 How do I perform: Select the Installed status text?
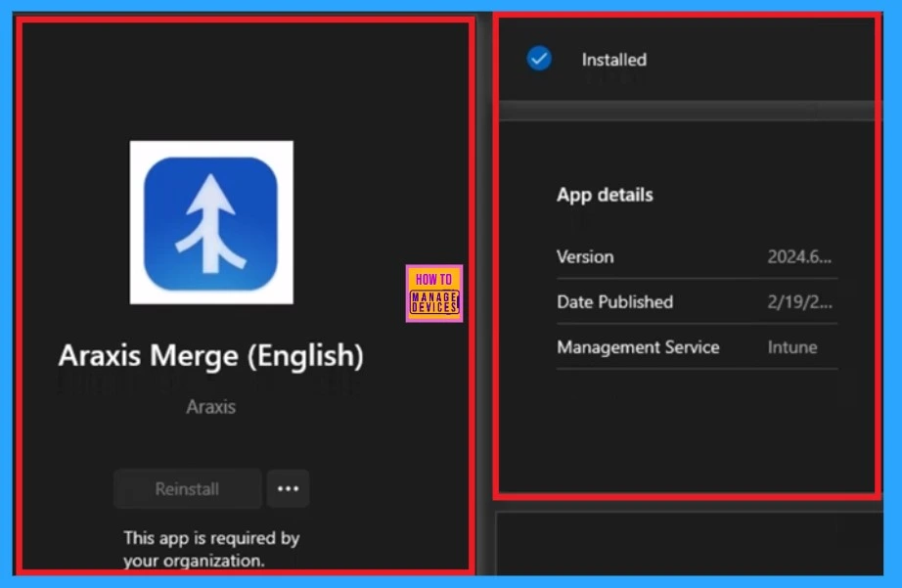pos(613,60)
